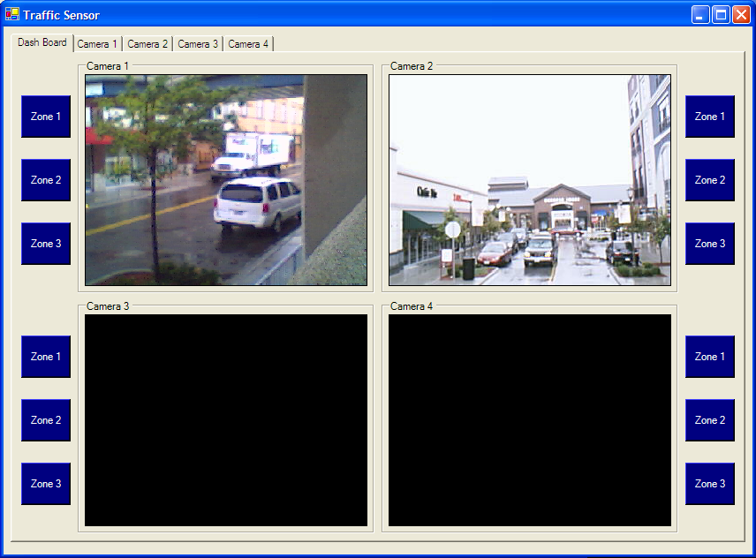Switch to the Dash Board tab
Image resolution: width=756 pixels, height=558 pixels.
point(42,42)
